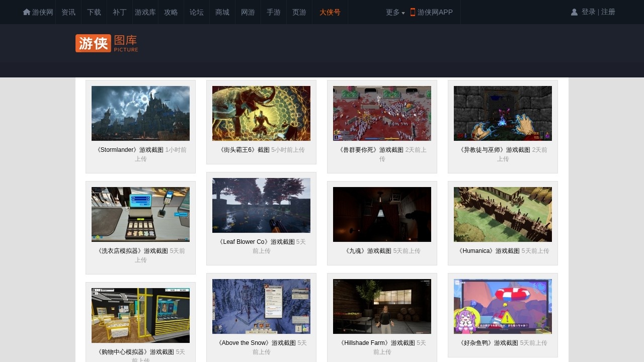The image size is (644, 362).
Task: Select the 洗衣店模拟器 cash register thumbnail
Action: [140, 214]
